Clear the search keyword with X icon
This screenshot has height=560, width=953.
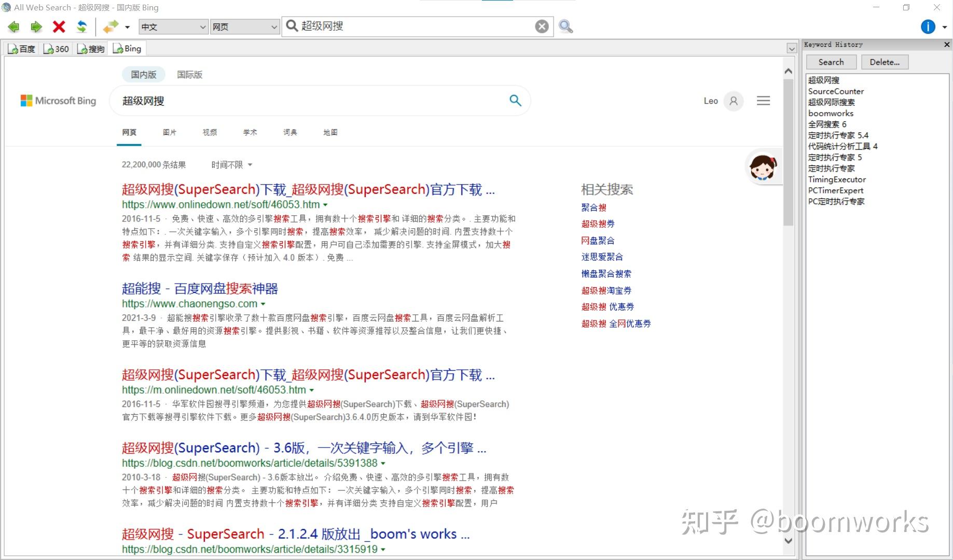pos(542,26)
